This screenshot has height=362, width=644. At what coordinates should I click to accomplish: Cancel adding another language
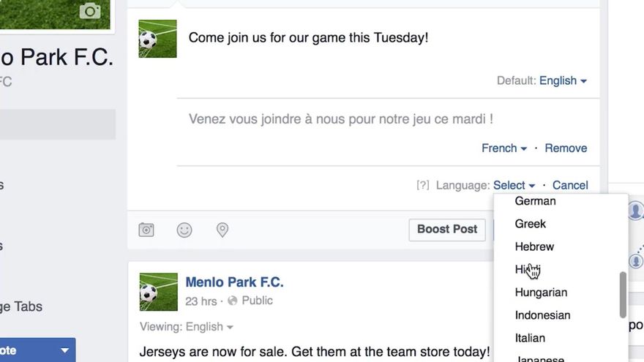pyautogui.click(x=570, y=186)
